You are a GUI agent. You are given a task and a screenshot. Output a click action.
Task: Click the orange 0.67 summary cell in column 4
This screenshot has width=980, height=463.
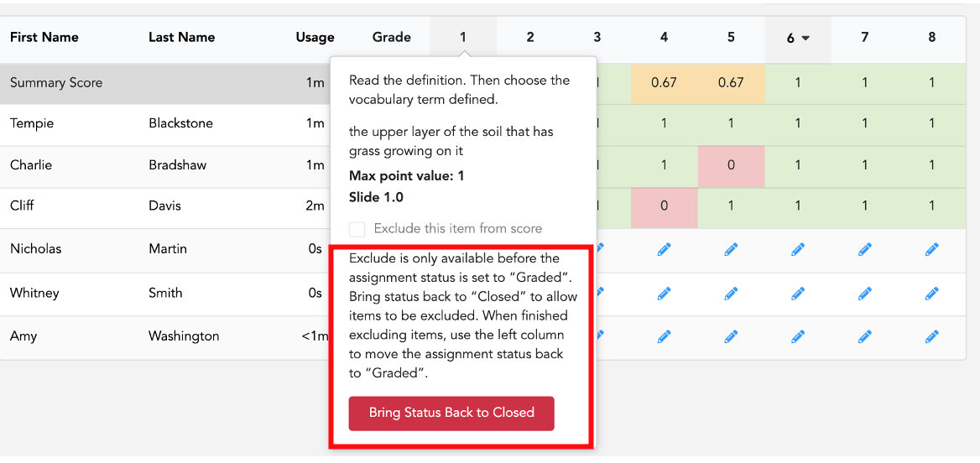(664, 83)
